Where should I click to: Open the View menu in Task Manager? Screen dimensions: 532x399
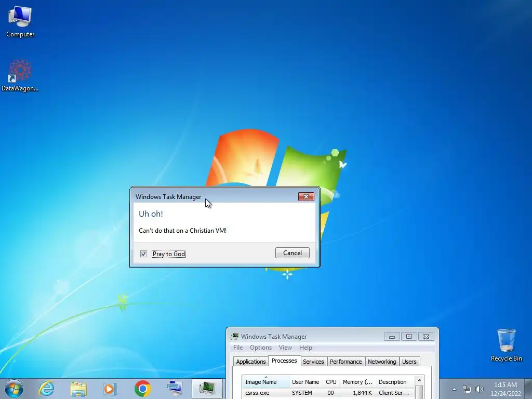coord(285,348)
